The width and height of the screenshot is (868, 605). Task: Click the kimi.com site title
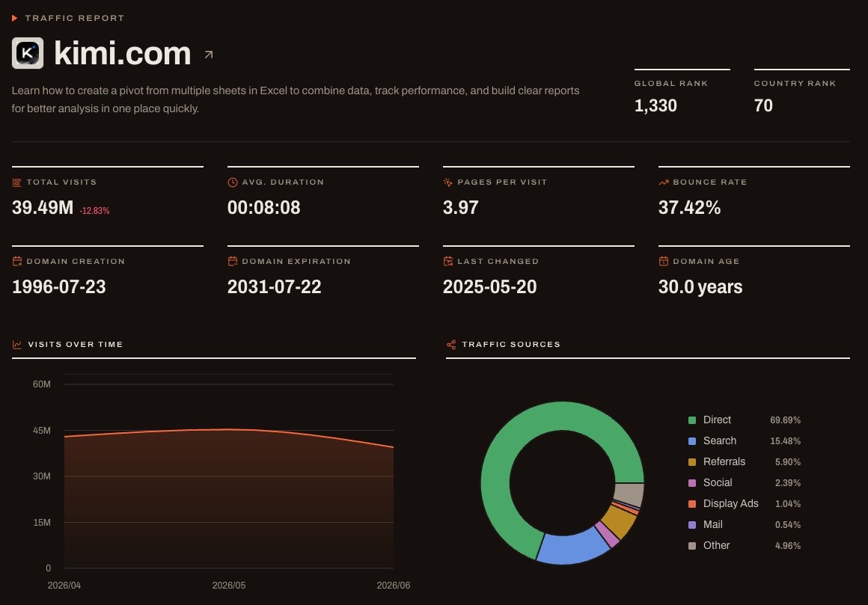coord(122,54)
